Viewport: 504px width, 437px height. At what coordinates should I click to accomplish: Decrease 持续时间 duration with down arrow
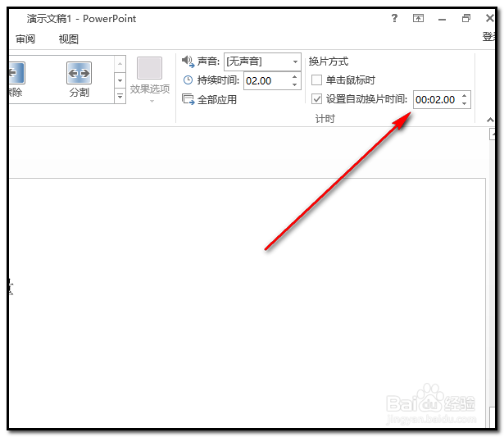[x=294, y=85]
